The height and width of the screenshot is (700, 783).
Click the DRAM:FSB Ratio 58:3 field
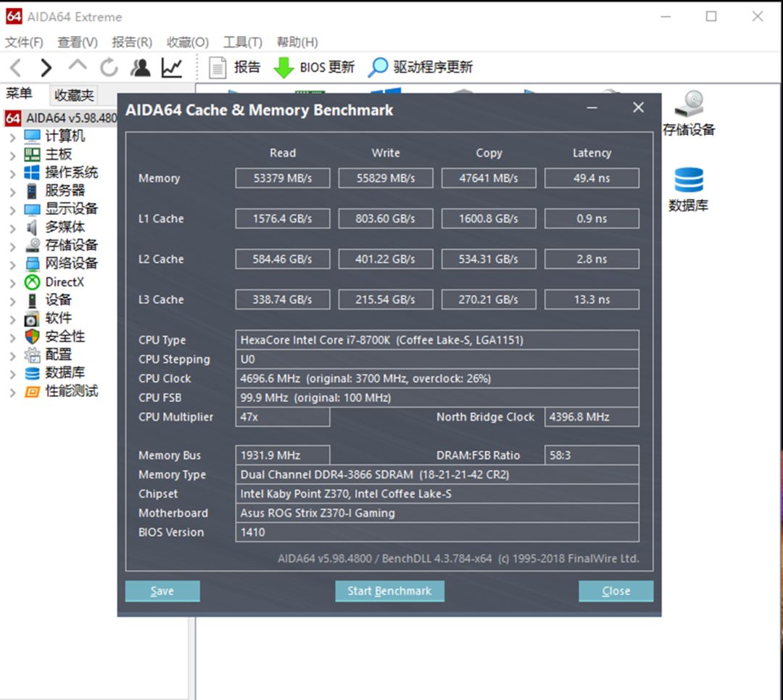click(592, 456)
